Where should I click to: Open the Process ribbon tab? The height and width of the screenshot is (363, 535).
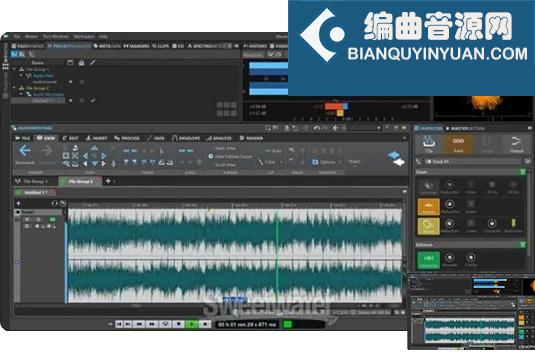click(127, 138)
